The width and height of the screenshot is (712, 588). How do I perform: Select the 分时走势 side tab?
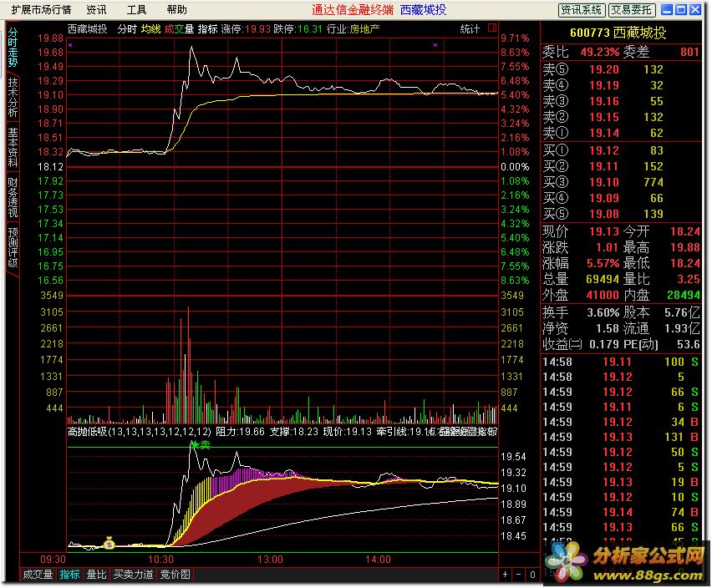pos(13,48)
